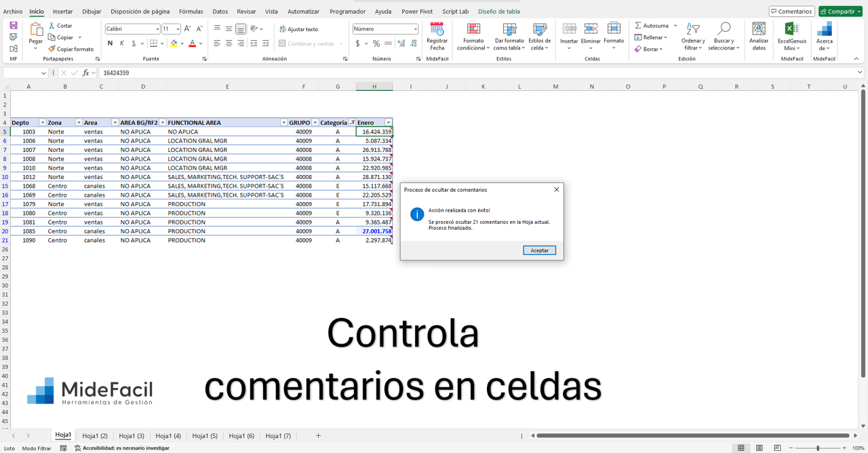This screenshot has width=868, height=453.
Task: Click Aceptar in the dialog
Action: tap(539, 250)
